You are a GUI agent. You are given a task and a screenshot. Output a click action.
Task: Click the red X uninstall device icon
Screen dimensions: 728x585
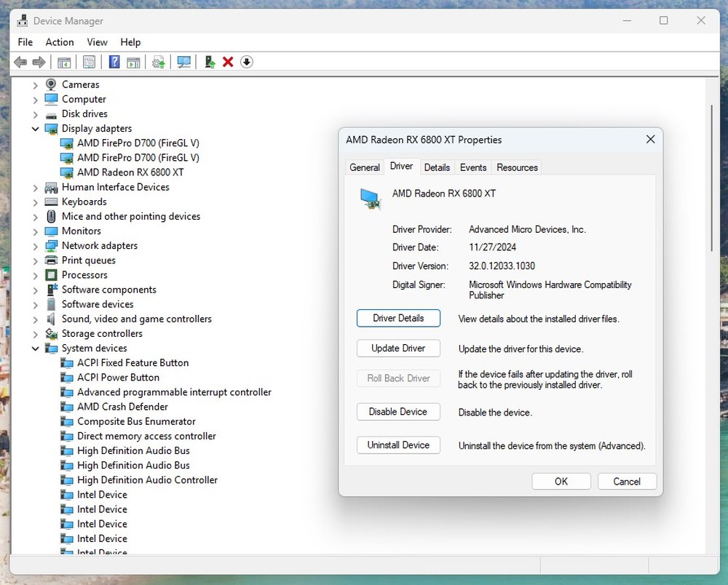pyautogui.click(x=228, y=62)
